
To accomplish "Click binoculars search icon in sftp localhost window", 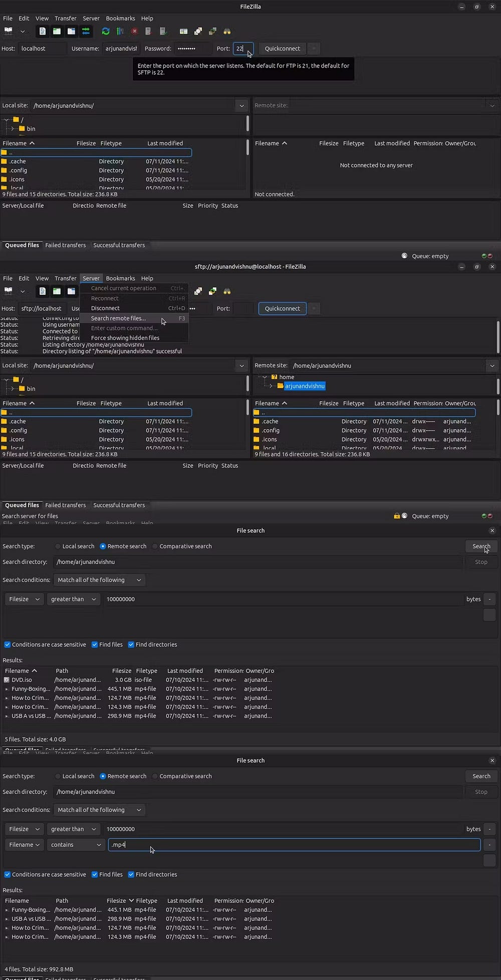I will tap(227, 291).
